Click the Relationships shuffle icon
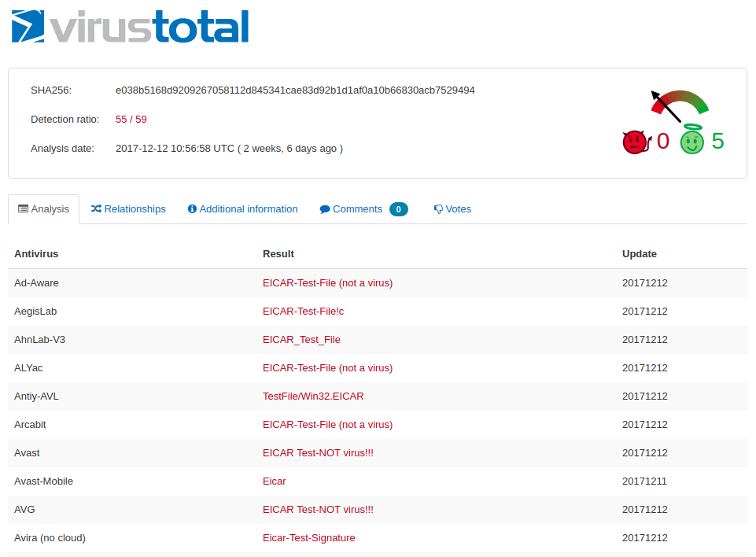The height and width of the screenshot is (557, 756). click(96, 208)
